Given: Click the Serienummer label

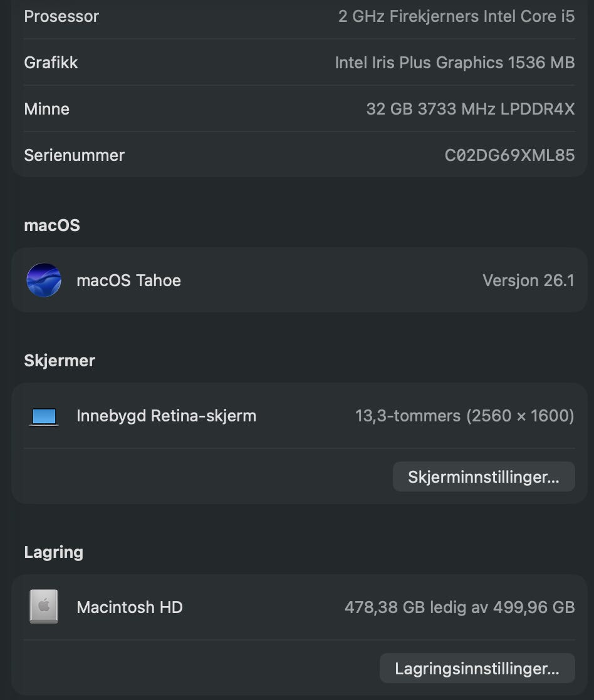Looking at the screenshot, I should point(74,155).
